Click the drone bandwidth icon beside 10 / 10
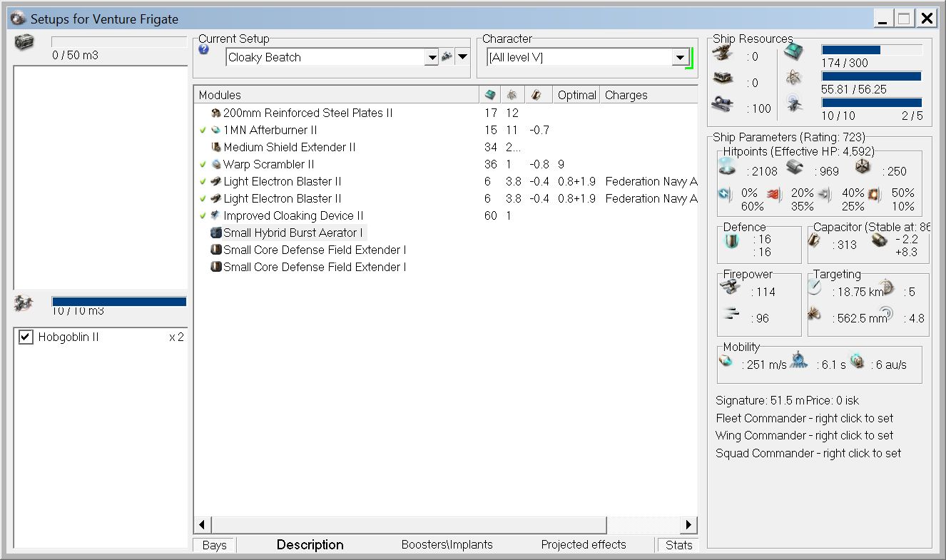The height and width of the screenshot is (560, 946). 794,104
